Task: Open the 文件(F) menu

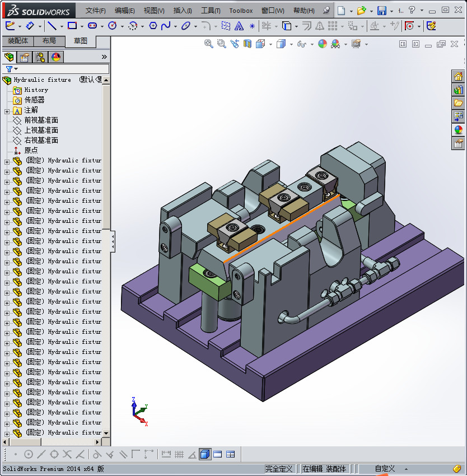Action: [95, 11]
